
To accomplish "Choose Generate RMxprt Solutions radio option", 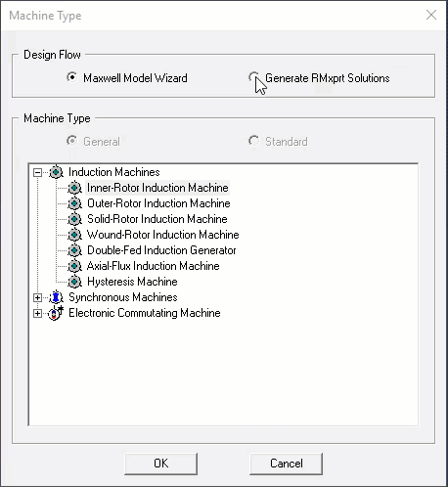I will [x=253, y=77].
